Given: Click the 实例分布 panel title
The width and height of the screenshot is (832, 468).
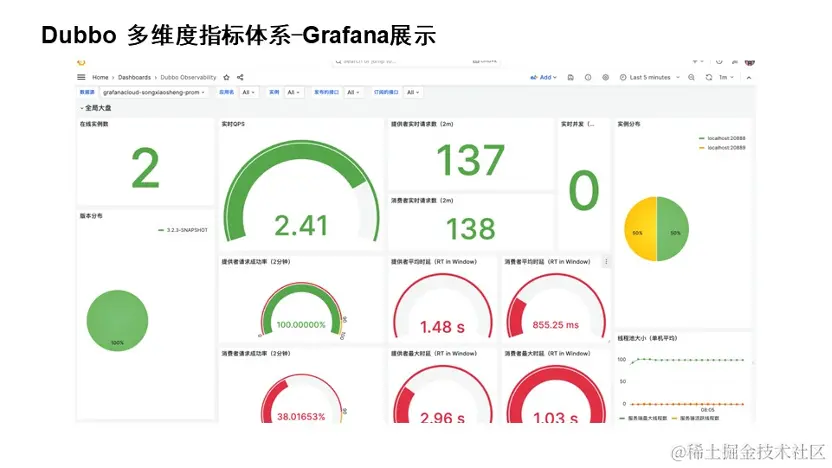Looking at the screenshot, I should tap(629, 124).
